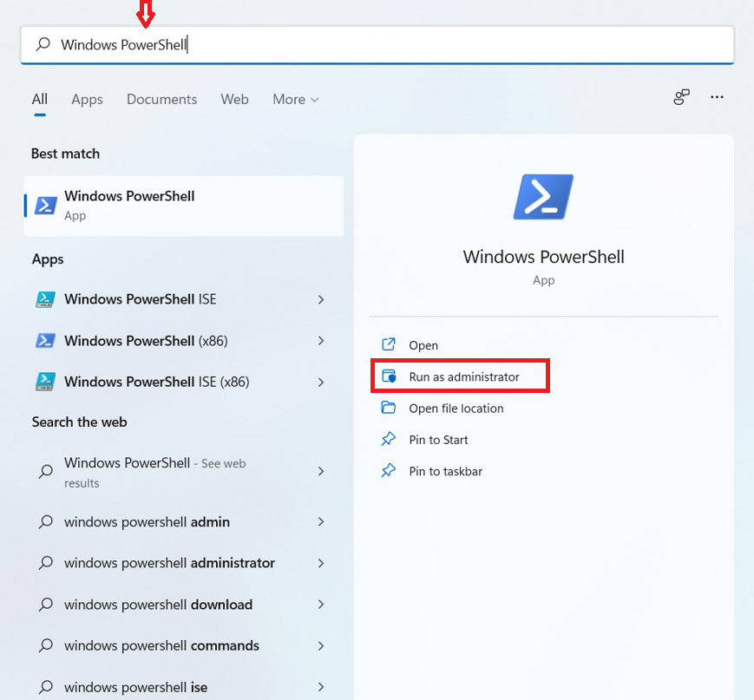Expand the 'windows powershell administrator' suggestion arrow
This screenshot has height=700, width=754.
click(x=321, y=563)
